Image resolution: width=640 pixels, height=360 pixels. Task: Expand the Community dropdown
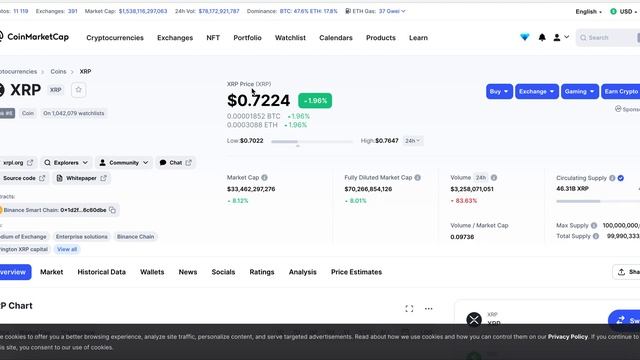point(124,162)
